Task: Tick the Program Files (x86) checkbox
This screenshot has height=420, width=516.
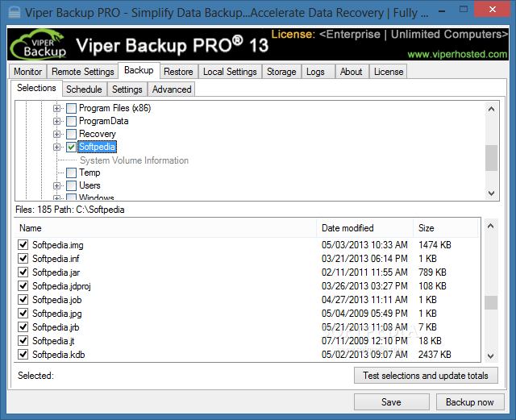Action: coord(72,108)
